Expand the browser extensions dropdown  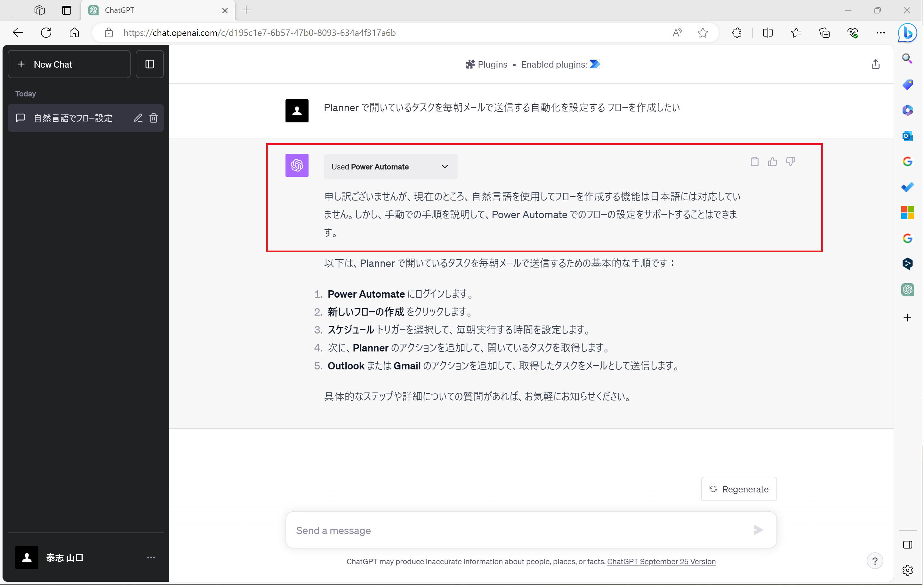pos(737,32)
